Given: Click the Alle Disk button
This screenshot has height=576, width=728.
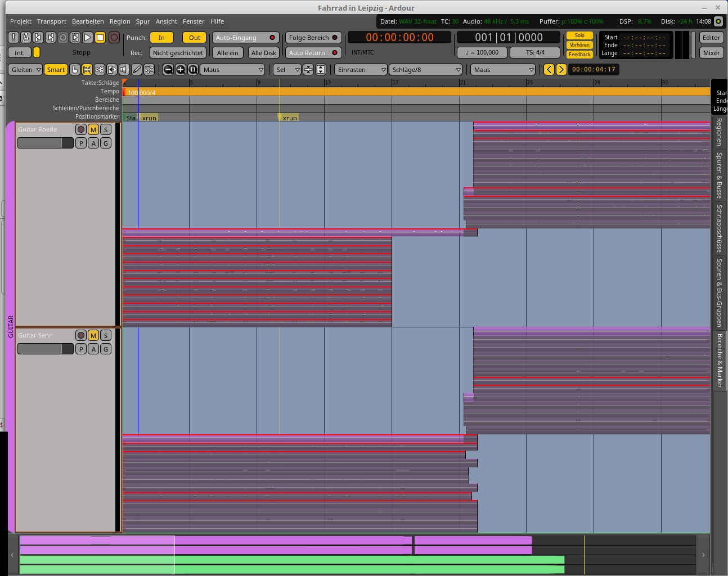Looking at the screenshot, I should (263, 53).
